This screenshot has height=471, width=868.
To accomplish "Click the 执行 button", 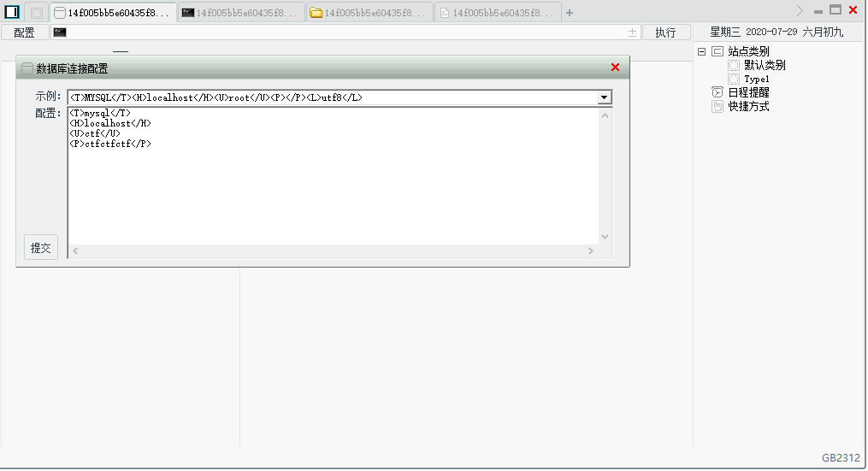I will 666,32.
